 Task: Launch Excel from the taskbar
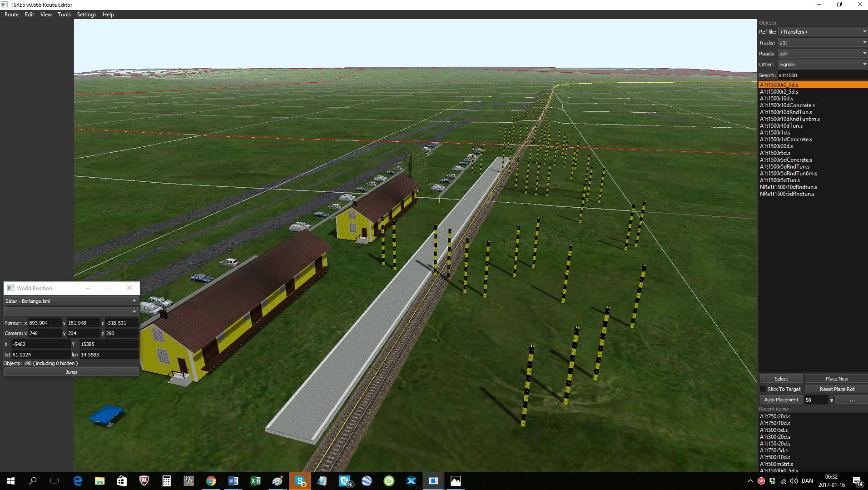[255, 481]
